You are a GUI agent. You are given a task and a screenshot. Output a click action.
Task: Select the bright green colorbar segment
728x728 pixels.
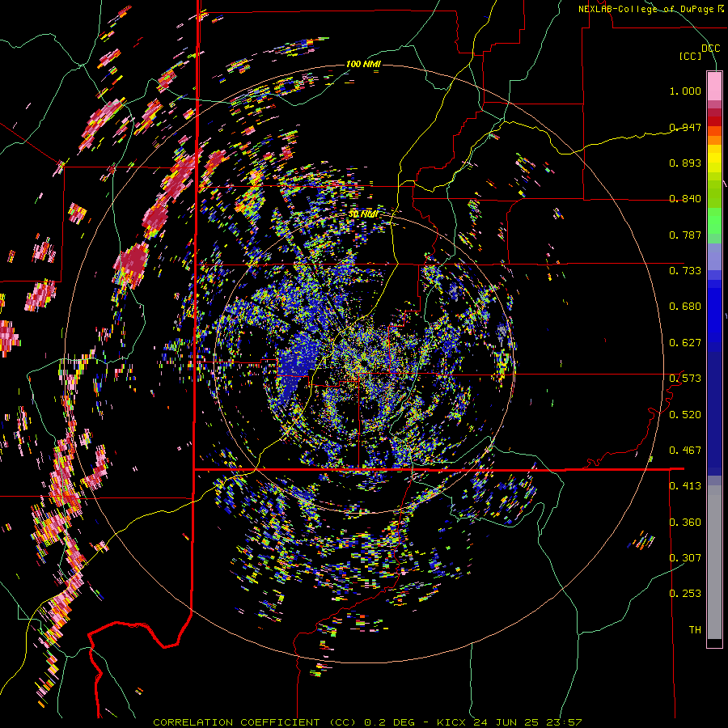pyautogui.click(x=714, y=221)
